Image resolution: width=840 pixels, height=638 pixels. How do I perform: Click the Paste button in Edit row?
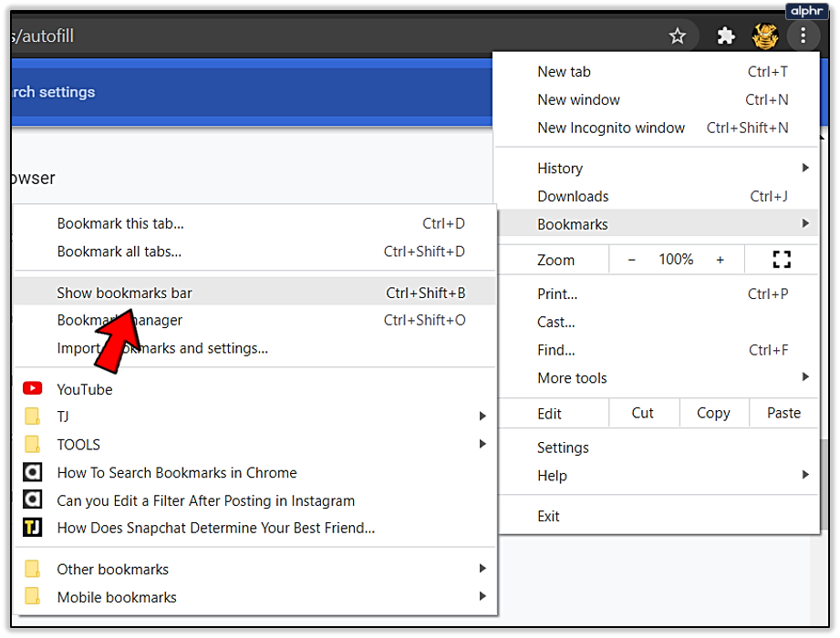pos(783,413)
